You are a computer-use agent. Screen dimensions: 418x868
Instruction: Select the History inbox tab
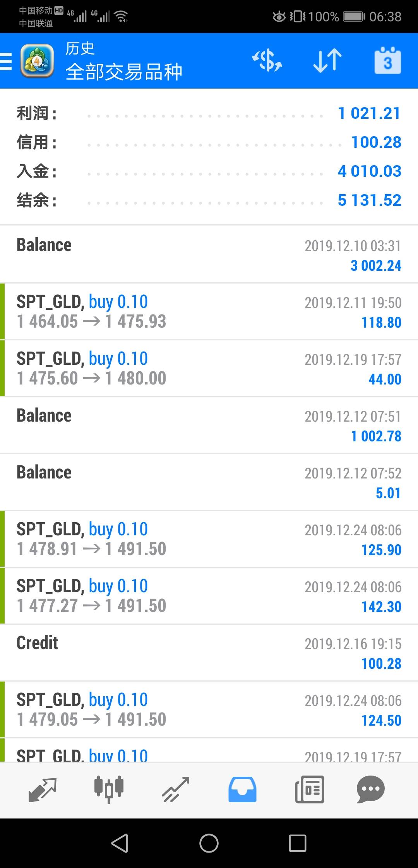(x=242, y=789)
